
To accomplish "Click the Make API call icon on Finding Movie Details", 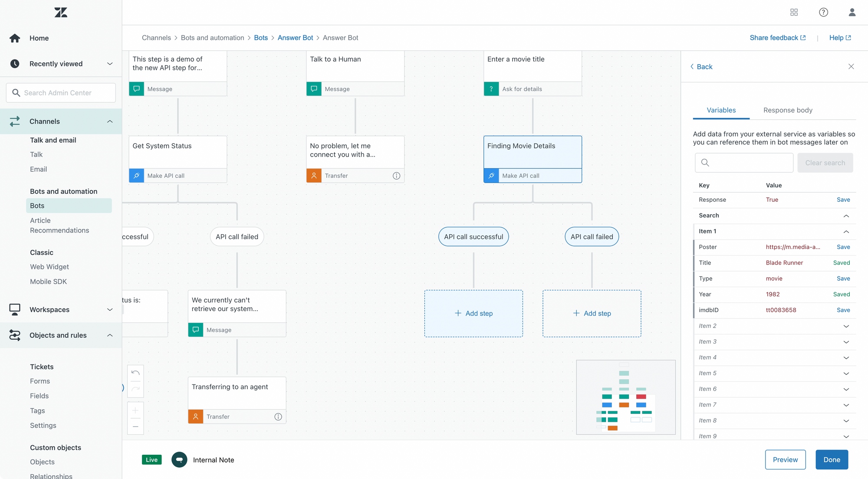I will (491, 176).
